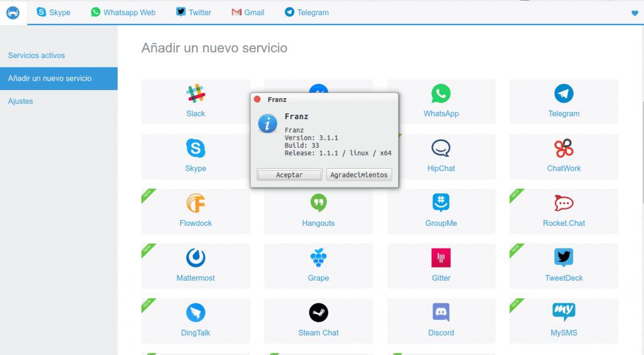Select the Discord service icon

click(x=441, y=313)
